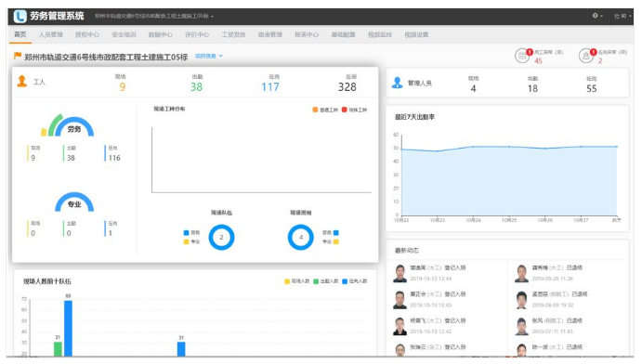Expand the project selector in top bar

(x=154, y=17)
